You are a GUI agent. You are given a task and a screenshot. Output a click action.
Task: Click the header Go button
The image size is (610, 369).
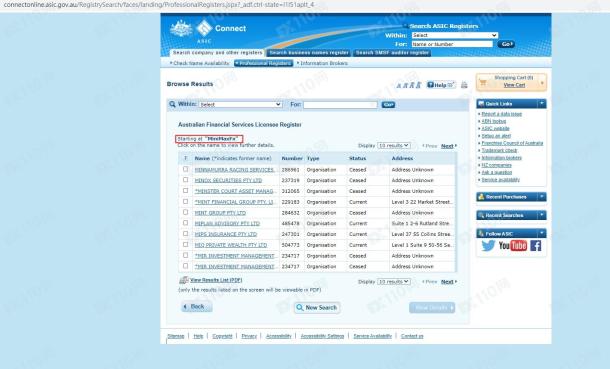click(506, 44)
